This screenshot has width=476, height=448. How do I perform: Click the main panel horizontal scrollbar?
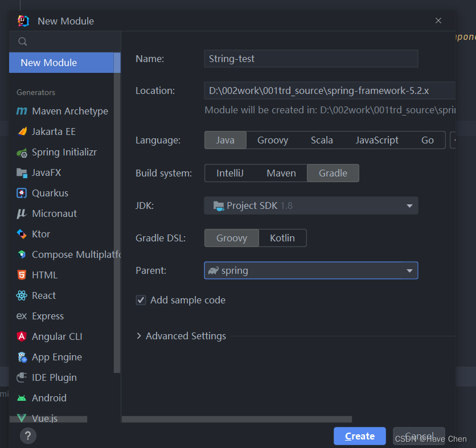click(x=237, y=419)
